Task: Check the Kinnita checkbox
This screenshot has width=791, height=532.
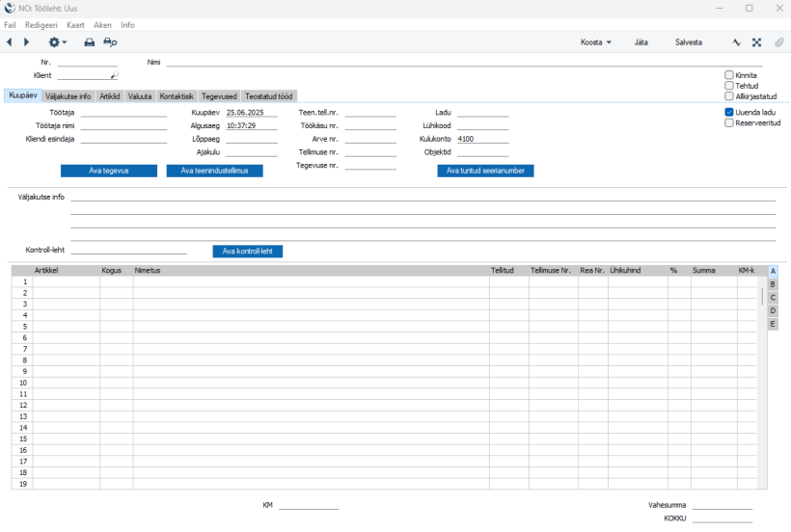Action: (729, 75)
